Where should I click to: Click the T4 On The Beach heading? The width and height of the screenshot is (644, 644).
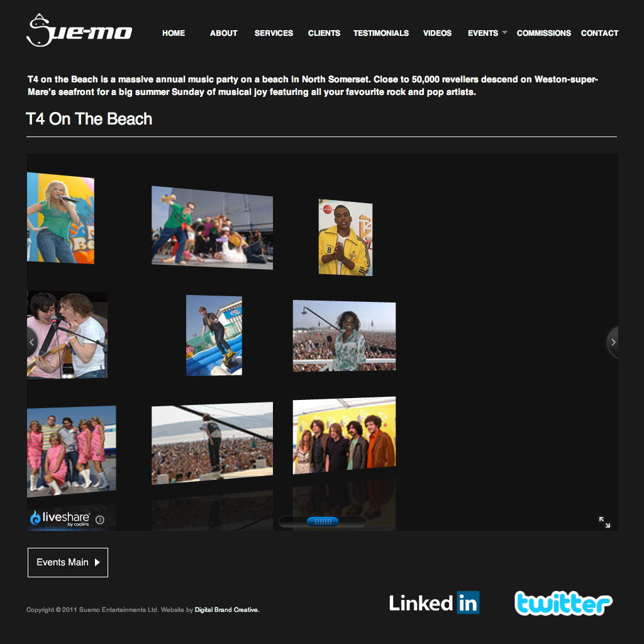[89, 119]
